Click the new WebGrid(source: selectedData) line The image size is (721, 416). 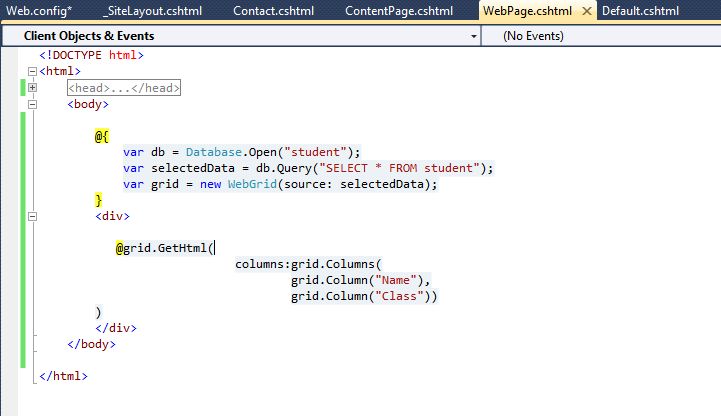(x=280, y=184)
